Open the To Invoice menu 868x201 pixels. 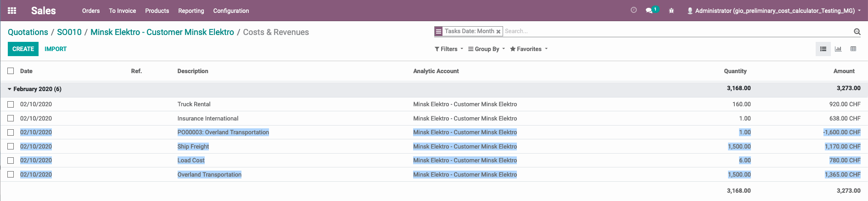click(x=123, y=11)
